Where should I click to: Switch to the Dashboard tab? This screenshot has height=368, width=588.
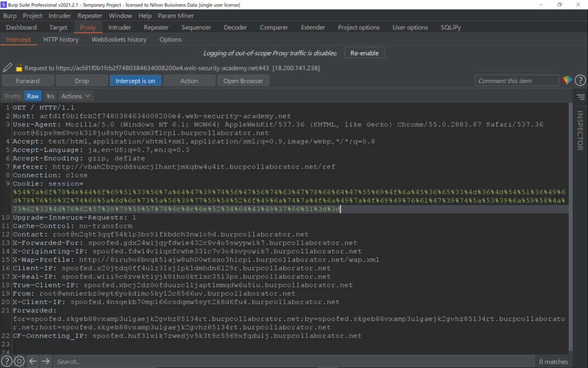click(x=22, y=27)
